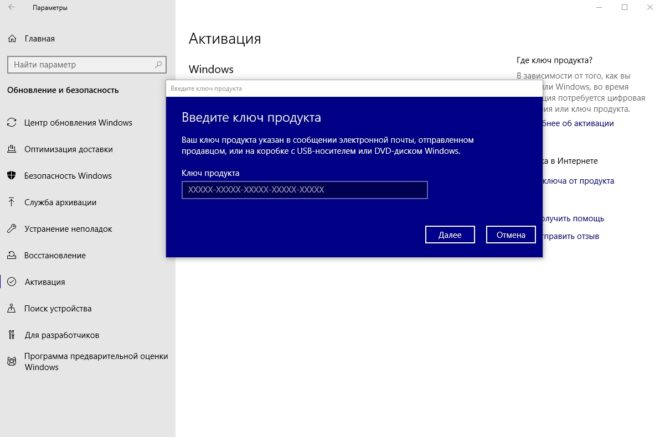Click the Insider program cat icon
Image resolution: width=660 pixels, height=437 pixels.
click(x=12, y=361)
